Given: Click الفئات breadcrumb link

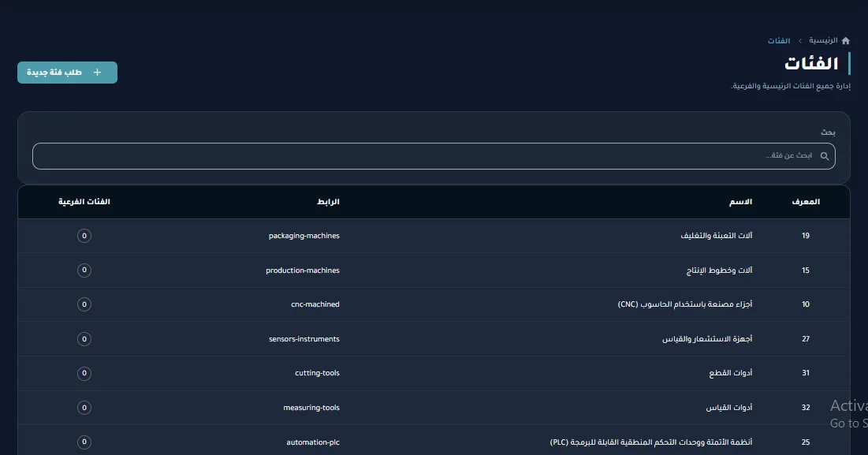Looking at the screenshot, I should coord(779,41).
